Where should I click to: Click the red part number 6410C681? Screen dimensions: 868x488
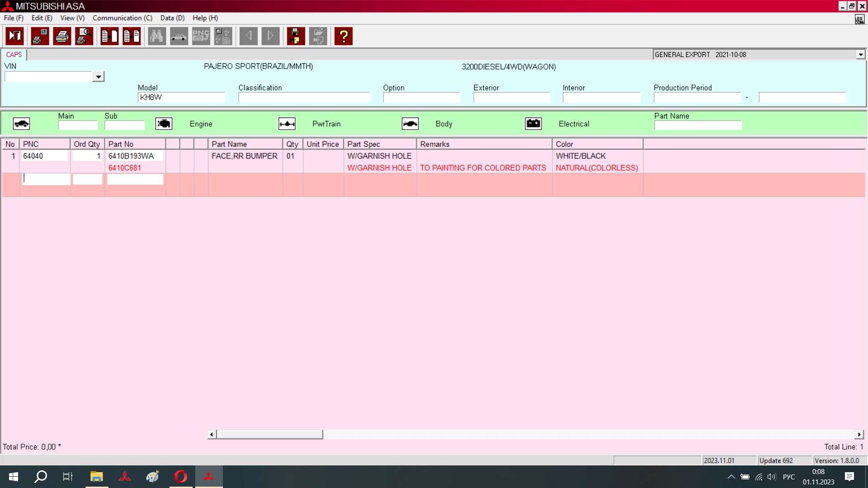(125, 168)
